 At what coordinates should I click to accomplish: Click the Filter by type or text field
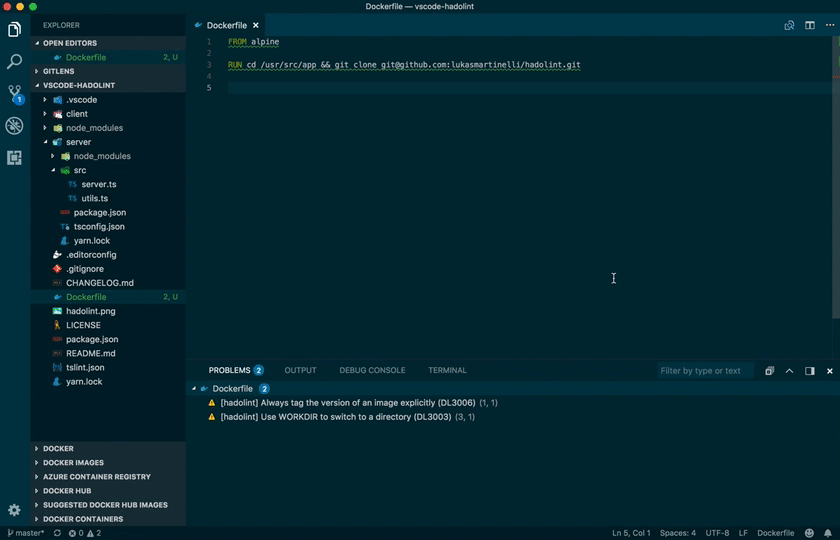(703, 371)
